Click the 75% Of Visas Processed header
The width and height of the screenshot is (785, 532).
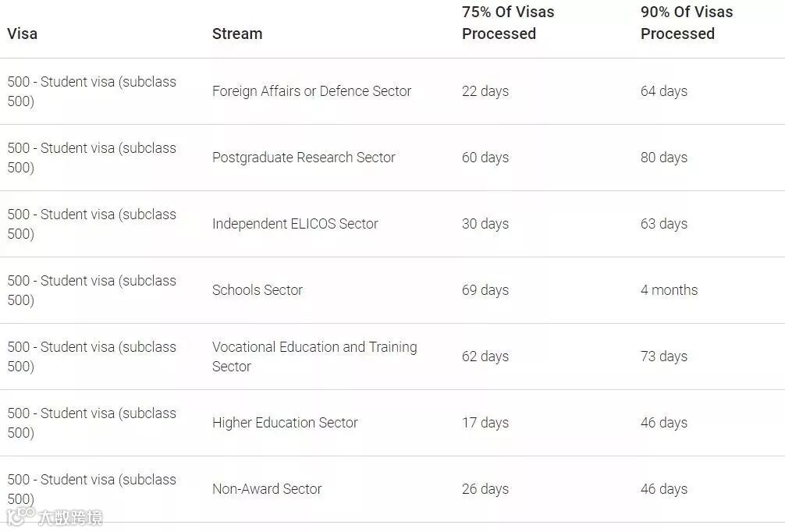(508, 23)
